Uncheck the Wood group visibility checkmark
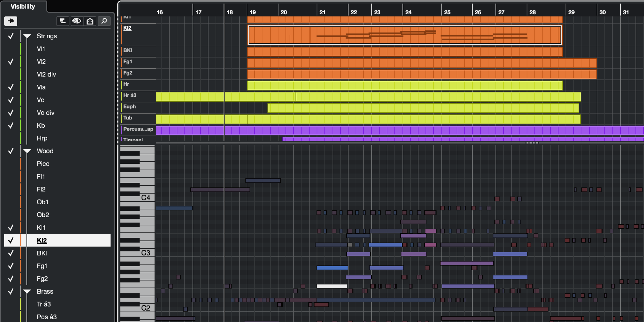644x322 pixels. pos(10,151)
